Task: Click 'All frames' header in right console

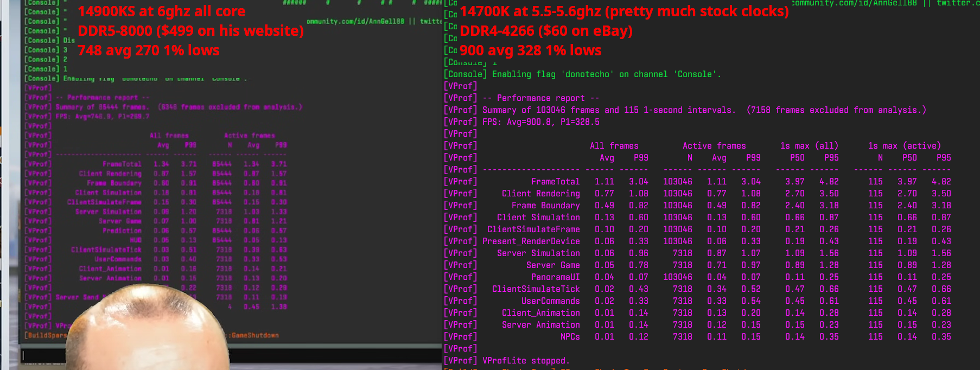Action: 614,146
